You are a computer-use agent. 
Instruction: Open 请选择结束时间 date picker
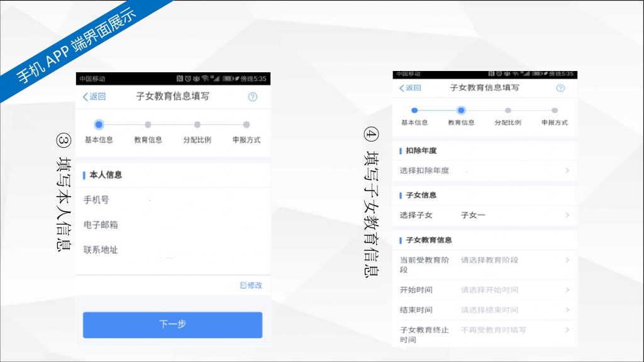[489, 310]
